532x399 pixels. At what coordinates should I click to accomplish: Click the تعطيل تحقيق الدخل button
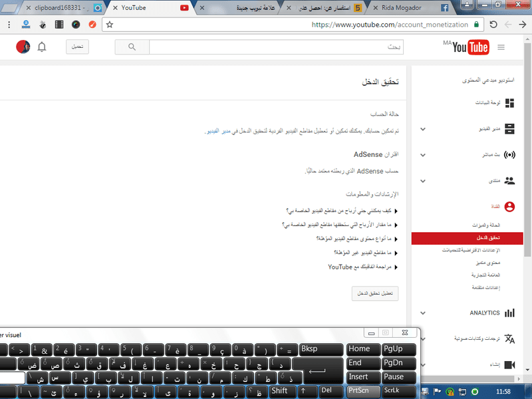374,293
